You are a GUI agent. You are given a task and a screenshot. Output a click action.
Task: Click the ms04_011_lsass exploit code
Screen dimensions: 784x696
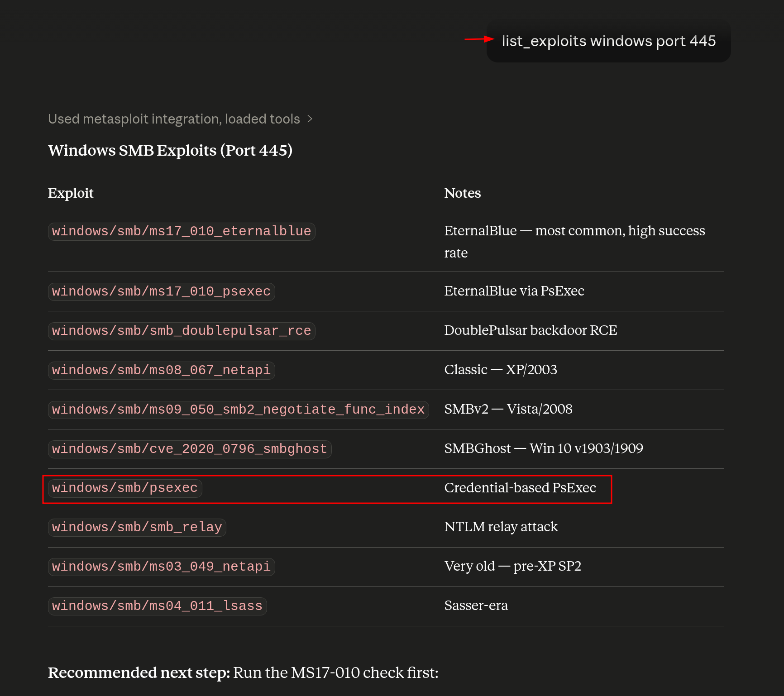click(x=157, y=606)
